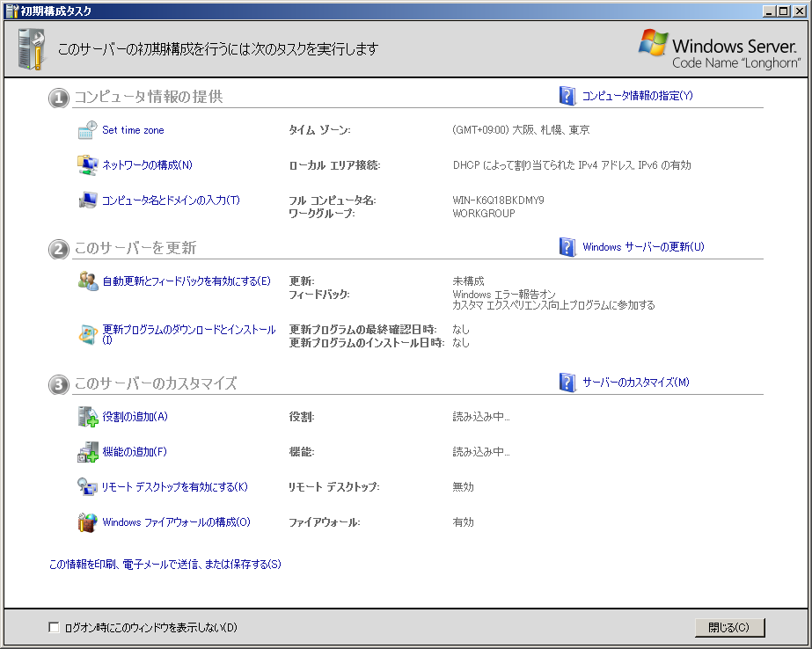This screenshot has width=812, height=649.
Task: Open サーバーのカスタマイズ(M) help link
Action: coord(636,383)
